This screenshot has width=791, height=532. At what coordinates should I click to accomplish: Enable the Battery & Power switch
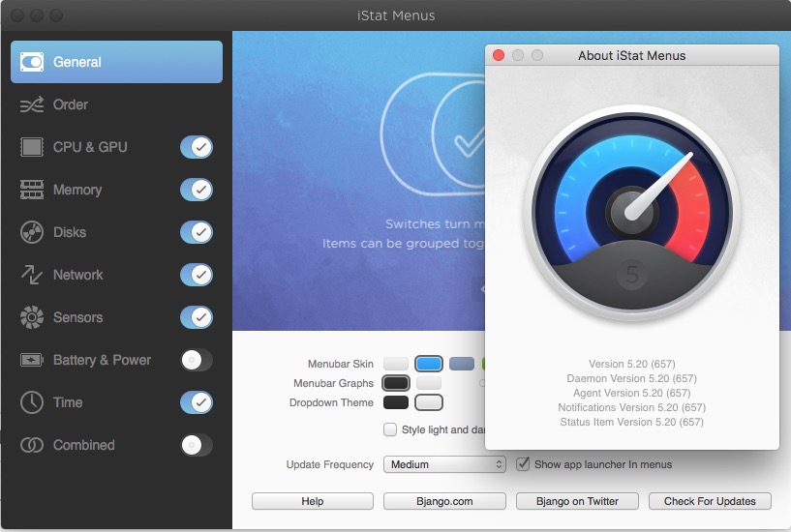tap(197, 360)
